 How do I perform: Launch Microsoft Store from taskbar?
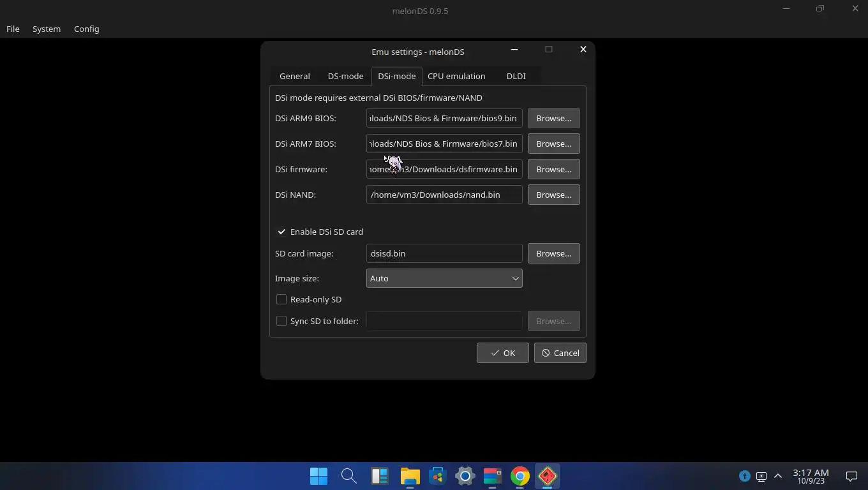point(437,476)
